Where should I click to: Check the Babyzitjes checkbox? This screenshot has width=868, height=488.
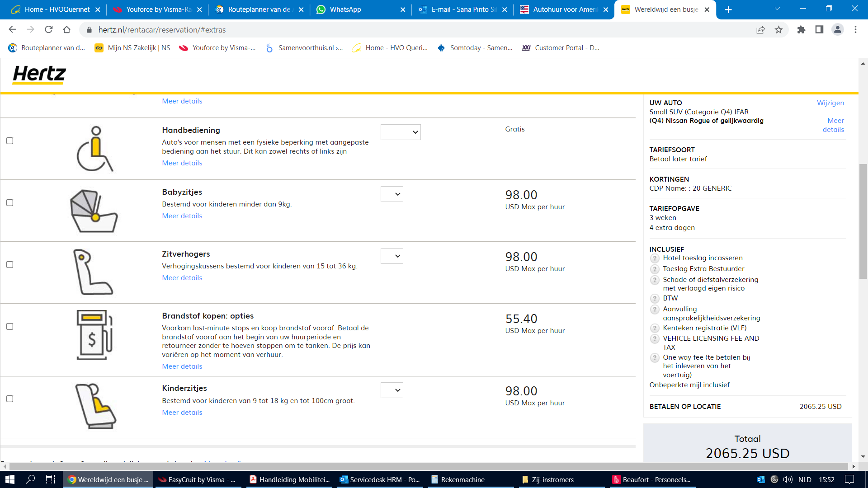click(x=10, y=203)
